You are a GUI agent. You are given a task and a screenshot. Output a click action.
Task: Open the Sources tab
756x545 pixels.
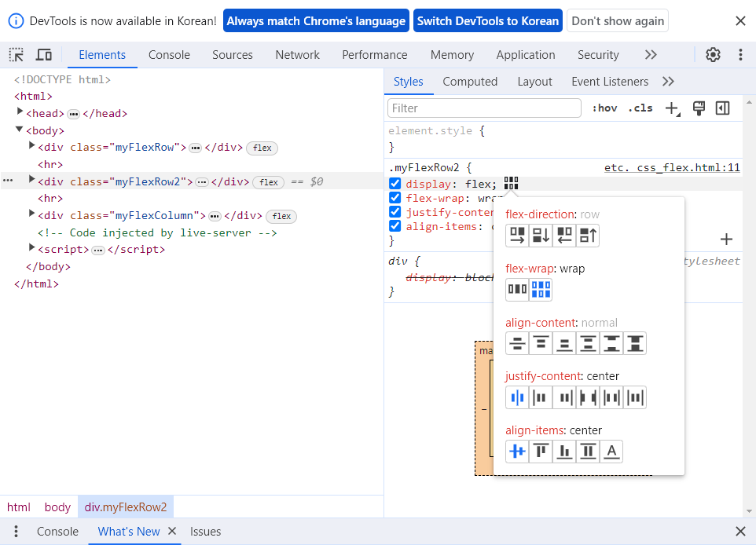click(x=233, y=55)
